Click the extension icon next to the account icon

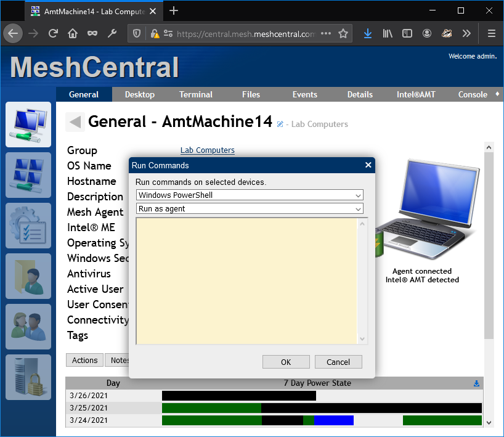point(447,33)
